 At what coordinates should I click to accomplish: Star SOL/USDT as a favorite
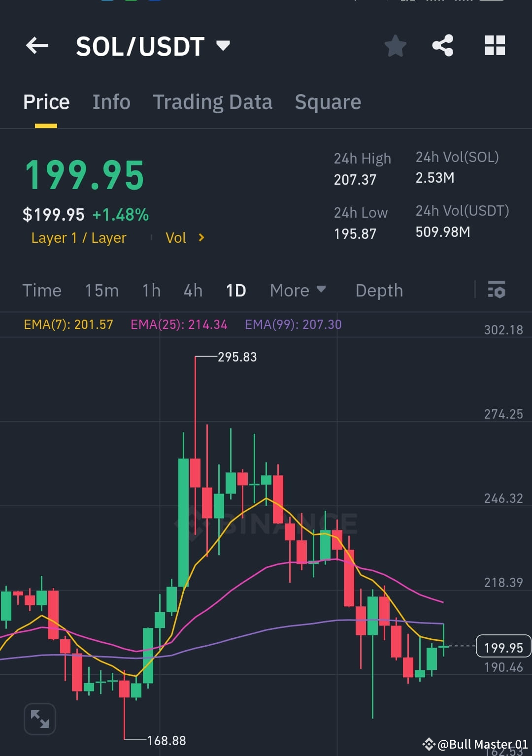point(395,45)
